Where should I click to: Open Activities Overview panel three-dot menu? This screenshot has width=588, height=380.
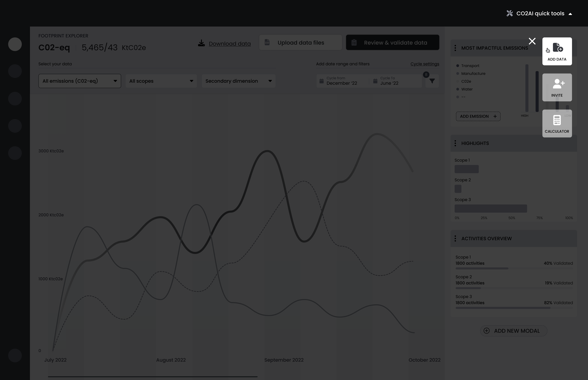[x=455, y=239]
